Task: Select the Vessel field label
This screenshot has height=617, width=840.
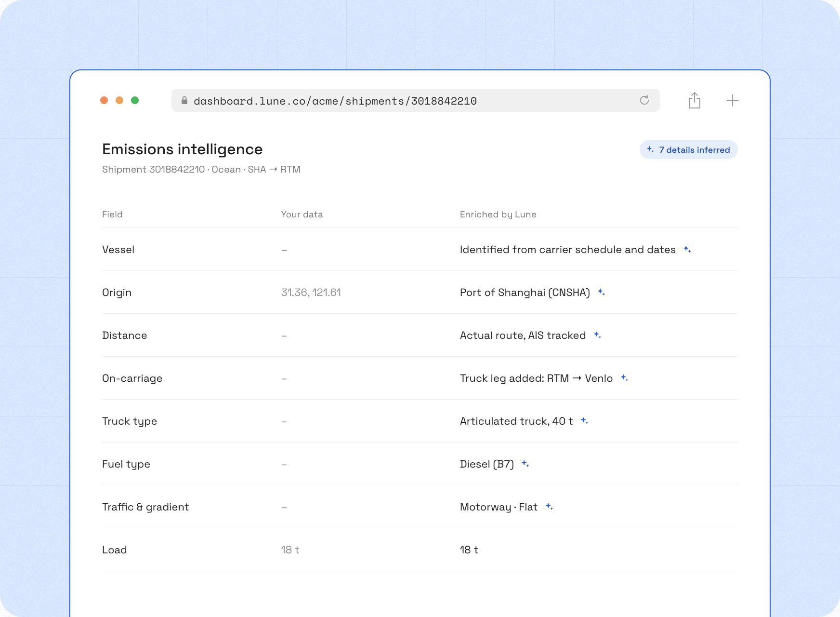Action: coord(118,249)
